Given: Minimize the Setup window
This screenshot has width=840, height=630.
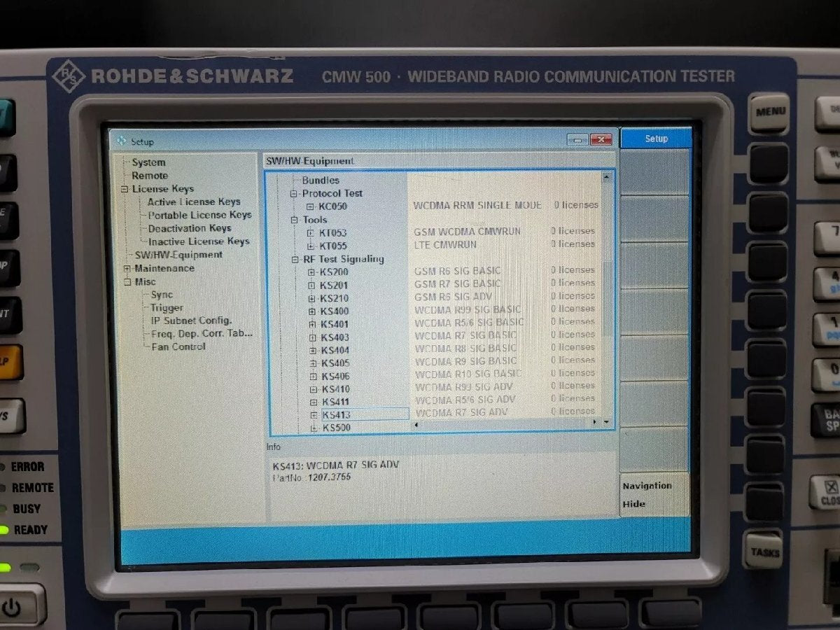Looking at the screenshot, I should [x=577, y=140].
